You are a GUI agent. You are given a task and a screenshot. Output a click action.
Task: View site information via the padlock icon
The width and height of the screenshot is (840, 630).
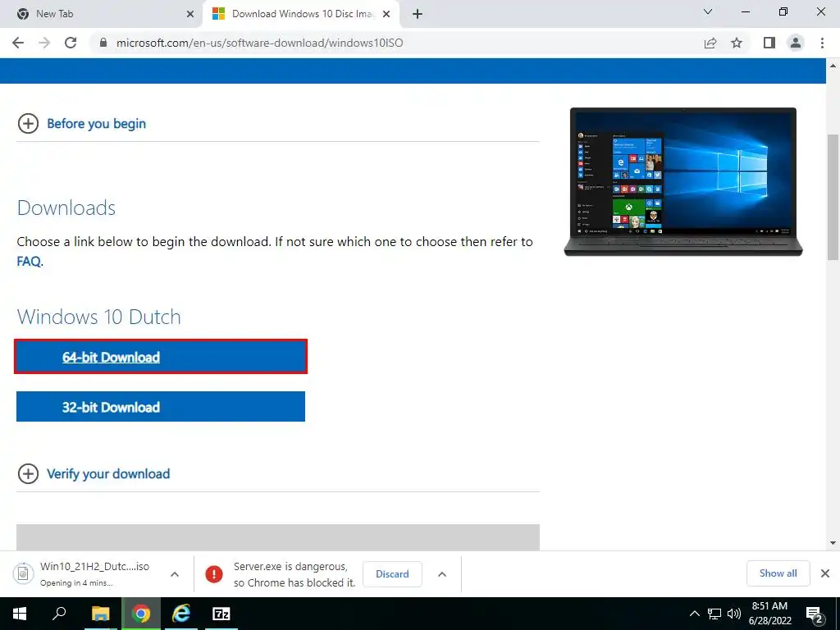pos(103,43)
